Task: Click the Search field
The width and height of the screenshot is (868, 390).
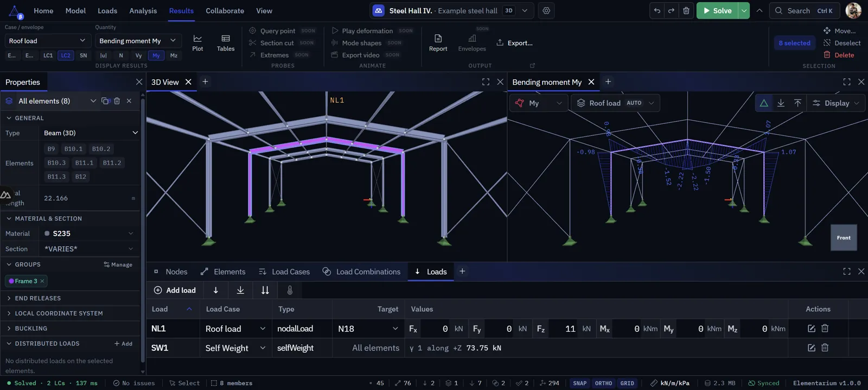Action: (x=805, y=10)
